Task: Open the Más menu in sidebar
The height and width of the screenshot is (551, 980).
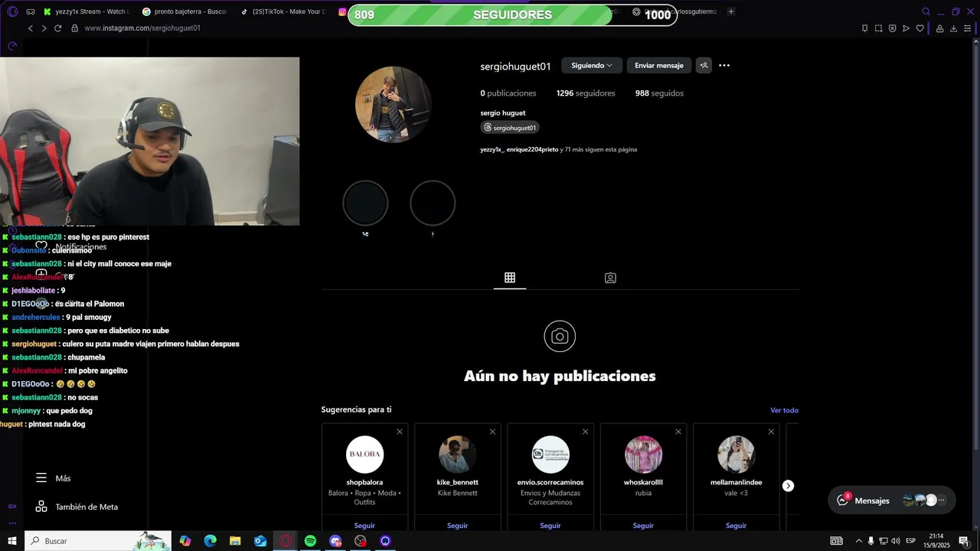Action: (x=53, y=478)
